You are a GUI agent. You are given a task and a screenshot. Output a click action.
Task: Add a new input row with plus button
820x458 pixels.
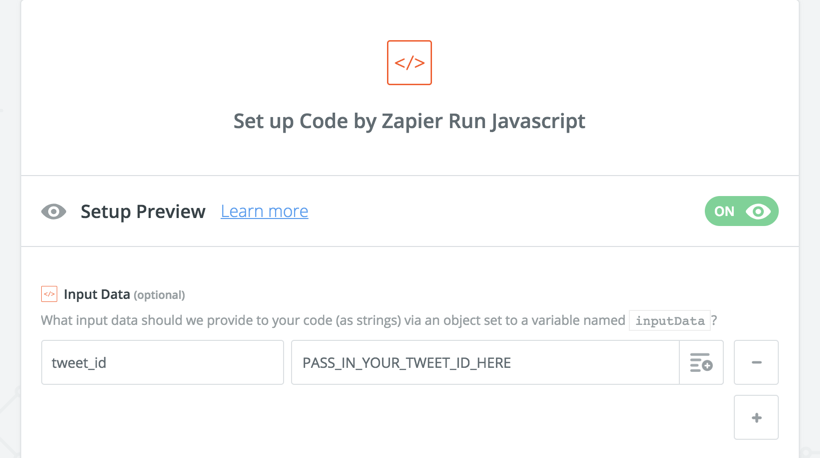[756, 417]
